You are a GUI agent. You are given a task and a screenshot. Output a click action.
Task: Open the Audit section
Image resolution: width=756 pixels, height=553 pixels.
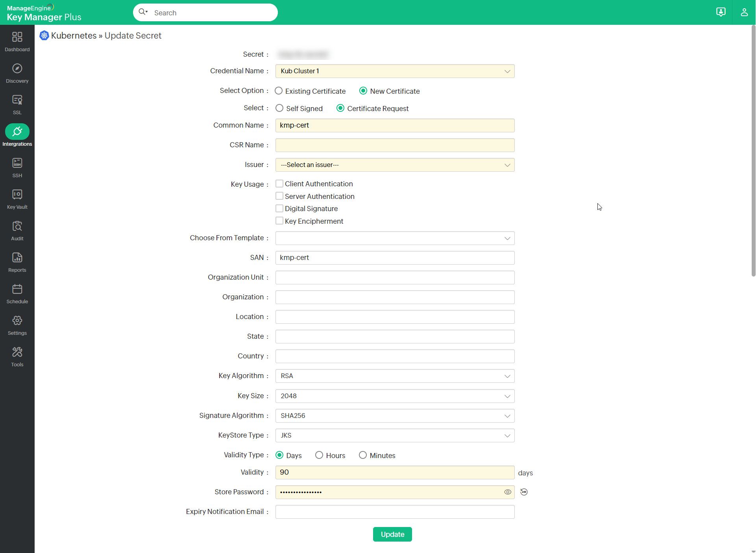point(17,231)
